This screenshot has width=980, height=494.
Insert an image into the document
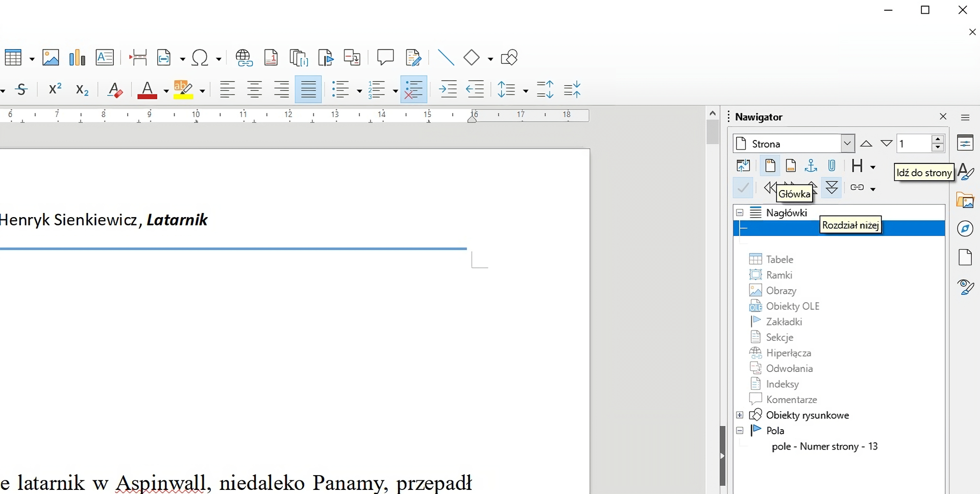click(51, 58)
